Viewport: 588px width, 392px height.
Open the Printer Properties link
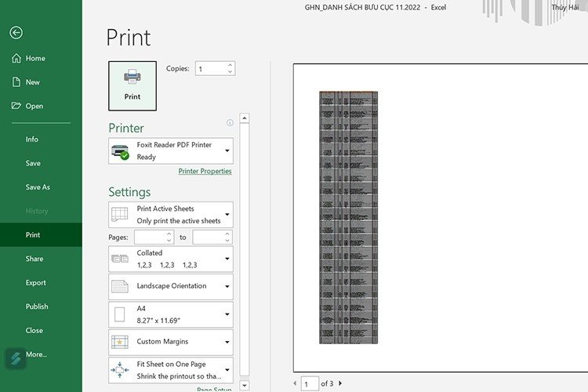tap(205, 171)
